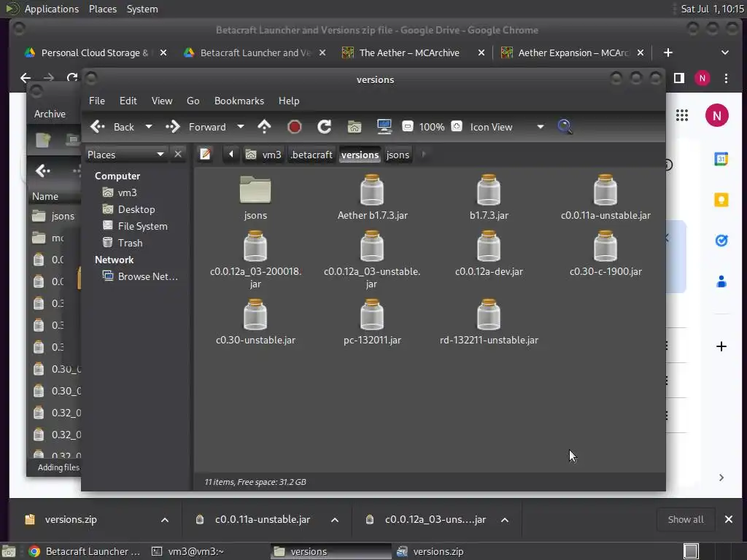Close the Chrome downloads bar
This screenshot has width=747, height=560.
coord(729,519)
